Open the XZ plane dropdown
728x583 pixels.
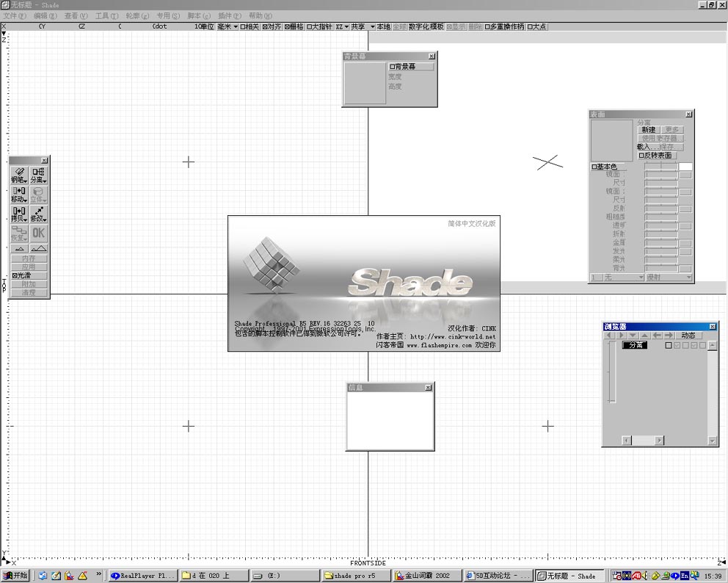point(342,27)
